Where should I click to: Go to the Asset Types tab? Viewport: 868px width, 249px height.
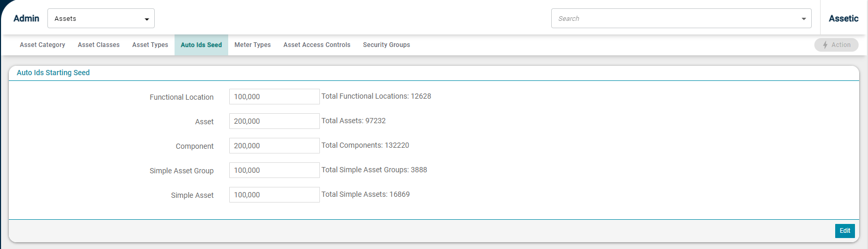[150, 45]
